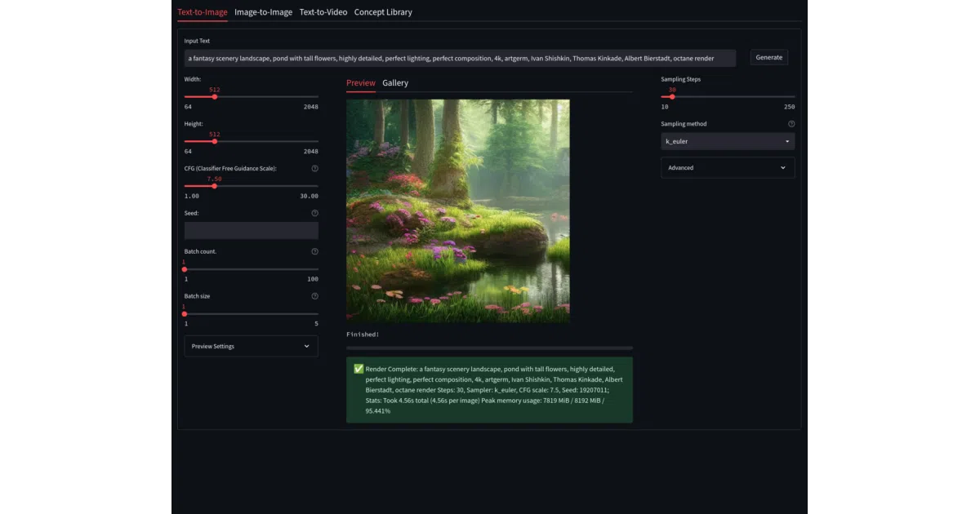Click the Batch size slider handle

click(x=185, y=314)
